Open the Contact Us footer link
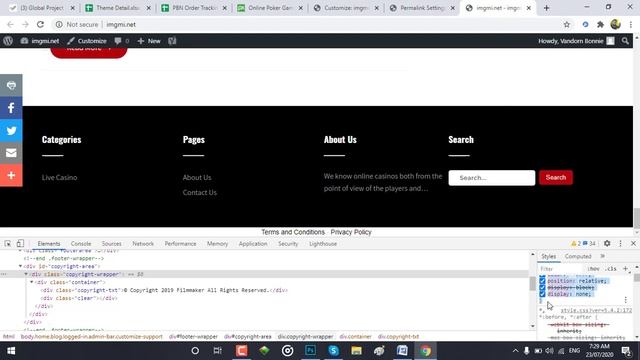The width and height of the screenshot is (640, 360). coord(200,193)
